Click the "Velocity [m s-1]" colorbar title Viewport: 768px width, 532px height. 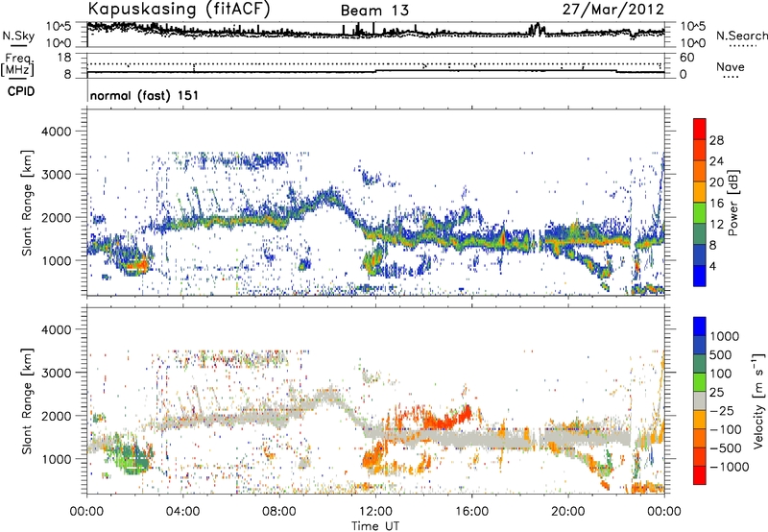758,400
